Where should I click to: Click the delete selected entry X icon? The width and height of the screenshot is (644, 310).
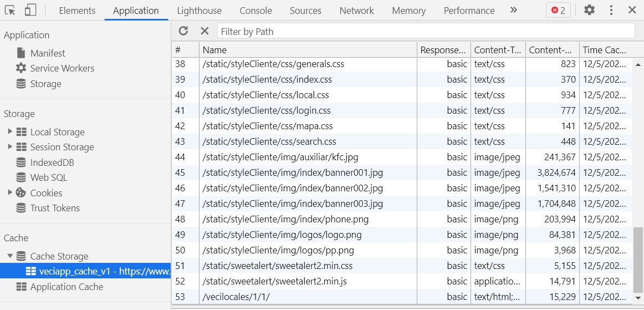205,31
